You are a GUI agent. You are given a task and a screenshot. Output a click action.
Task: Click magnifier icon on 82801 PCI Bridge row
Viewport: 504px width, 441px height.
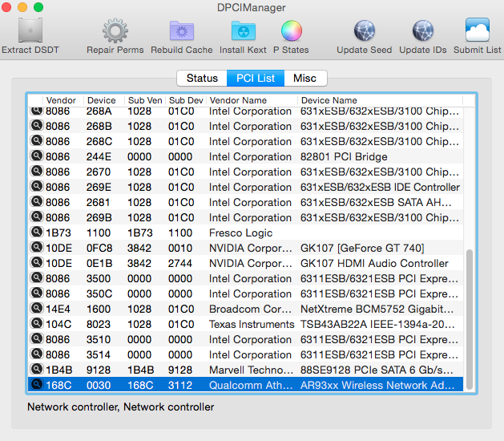37,156
